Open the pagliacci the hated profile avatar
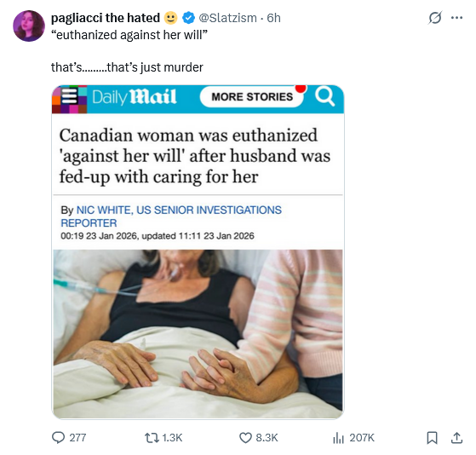The image size is (476, 455). pos(29,26)
